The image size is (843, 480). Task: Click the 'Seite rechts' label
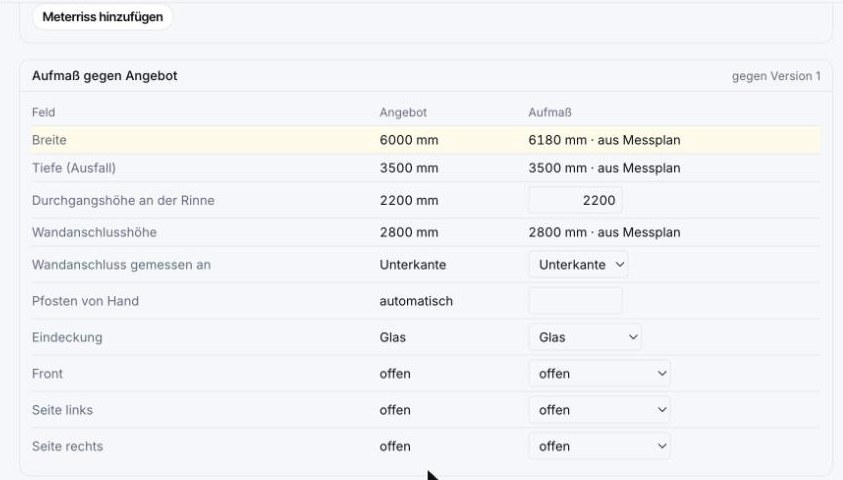[67, 446]
